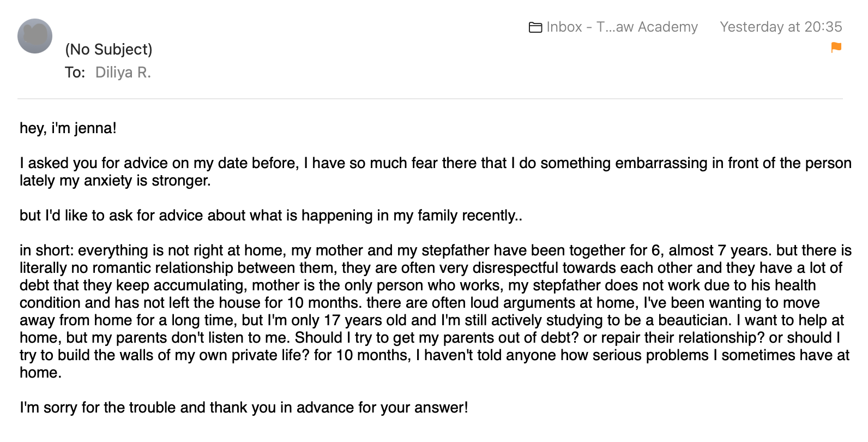Click the sender's avatar picture
This screenshot has width=868, height=442.
(x=35, y=36)
